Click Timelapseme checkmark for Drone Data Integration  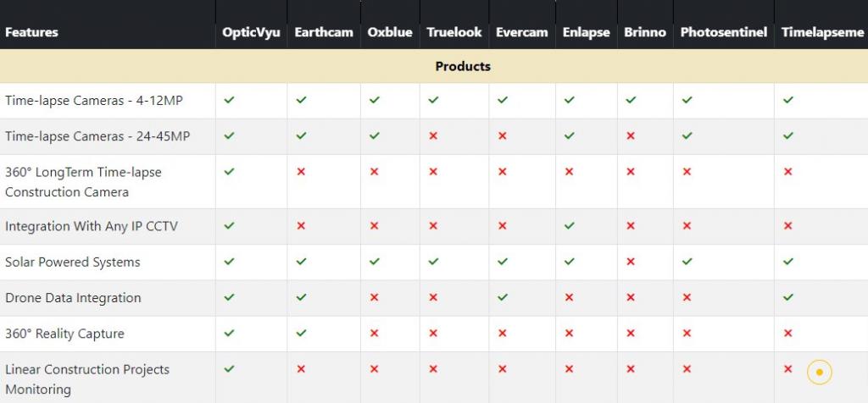[x=788, y=297]
